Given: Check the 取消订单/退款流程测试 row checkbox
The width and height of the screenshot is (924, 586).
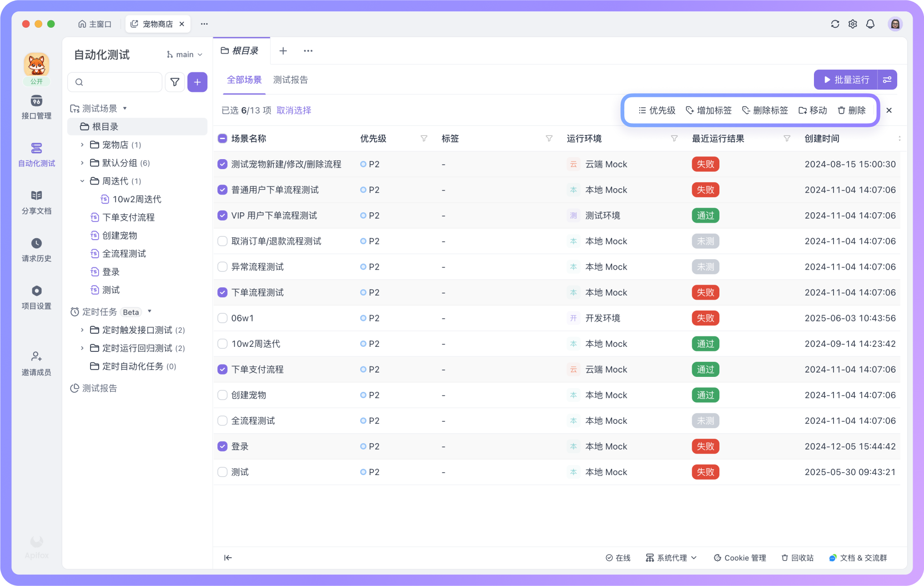Looking at the screenshot, I should pyautogui.click(x=222, y=241).
